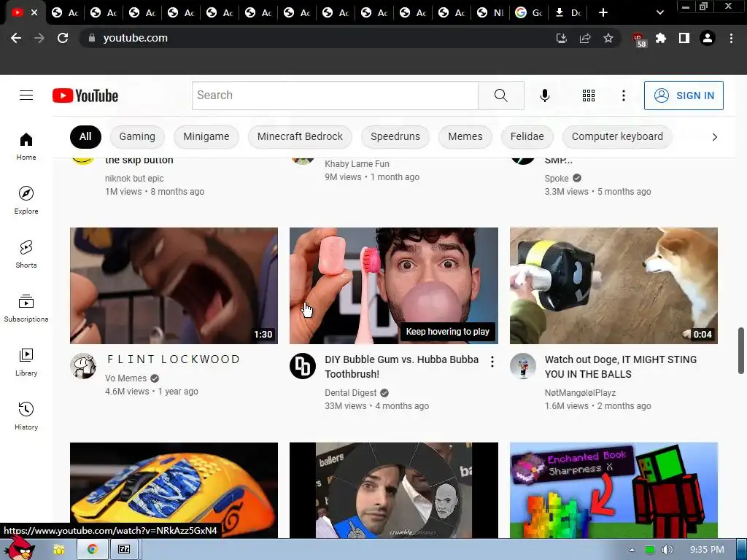Open Chrome profile icon
The height and width of the screenshot is (560, 747).
[708, 38]
